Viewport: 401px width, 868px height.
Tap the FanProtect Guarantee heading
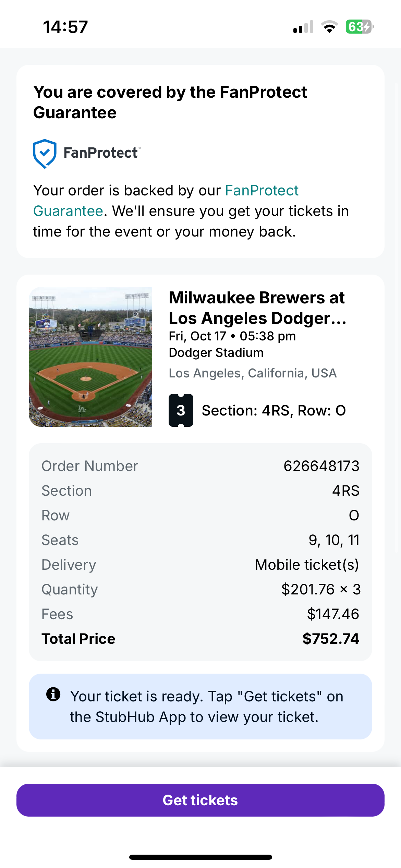click(x=170, y=102)
